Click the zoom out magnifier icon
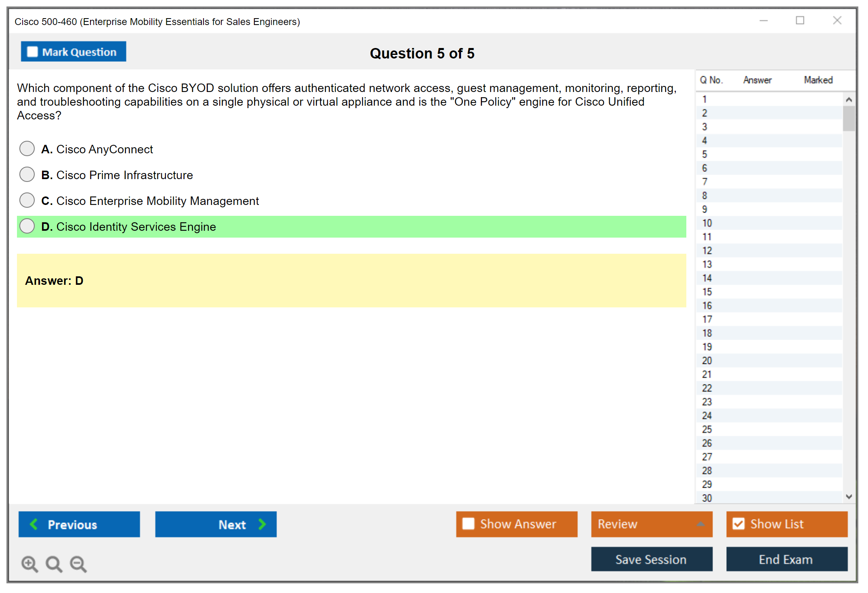Viewport: 868px width, 593px height. click(78, 564)
